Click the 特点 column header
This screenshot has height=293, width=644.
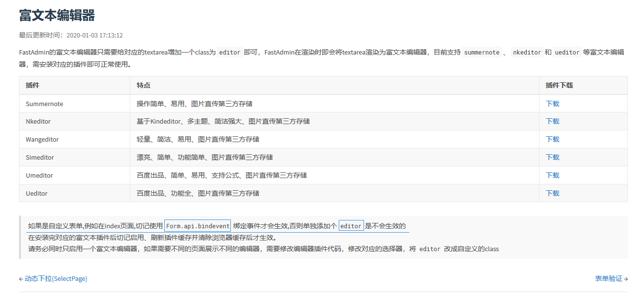coord(143,85)
